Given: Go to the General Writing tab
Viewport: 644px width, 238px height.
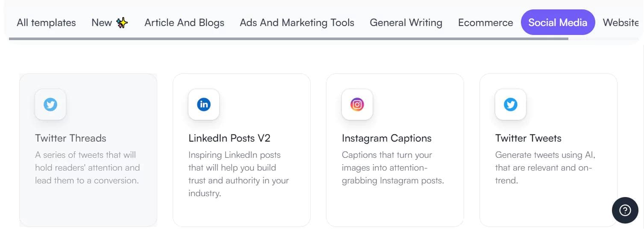Looking at the screenshot, I should (x=406, y=23).
